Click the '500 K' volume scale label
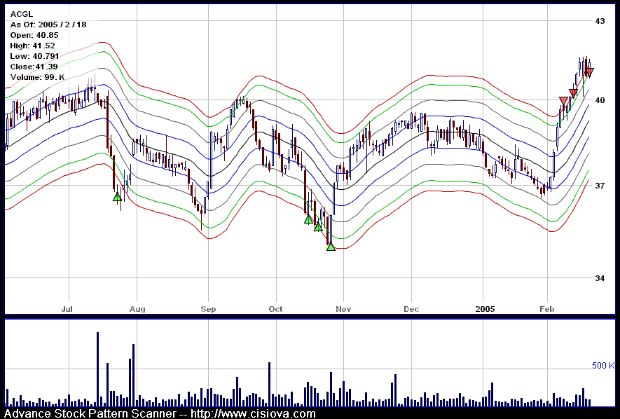This screenshot has height=419, width=620. pyautogui.click(x=603, y=366)
